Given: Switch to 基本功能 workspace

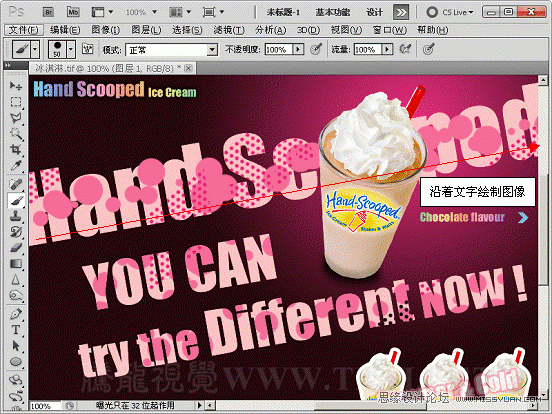Looking at the screenshot, I should [333, 12].
